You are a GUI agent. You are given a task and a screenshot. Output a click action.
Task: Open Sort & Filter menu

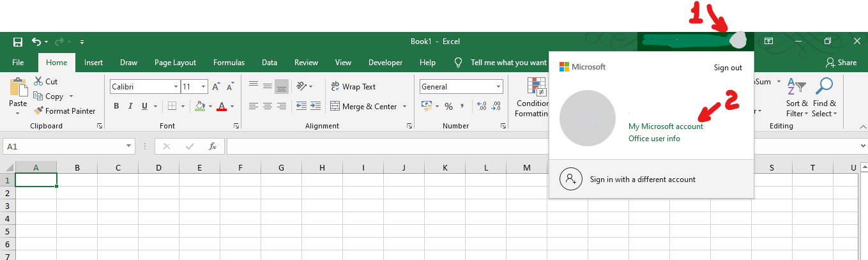coord(797,97)
